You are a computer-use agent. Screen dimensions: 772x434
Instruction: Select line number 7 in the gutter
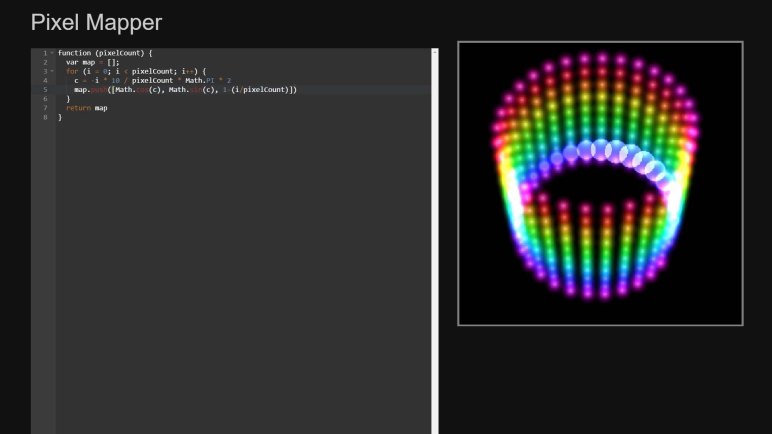tap(44, 108)
